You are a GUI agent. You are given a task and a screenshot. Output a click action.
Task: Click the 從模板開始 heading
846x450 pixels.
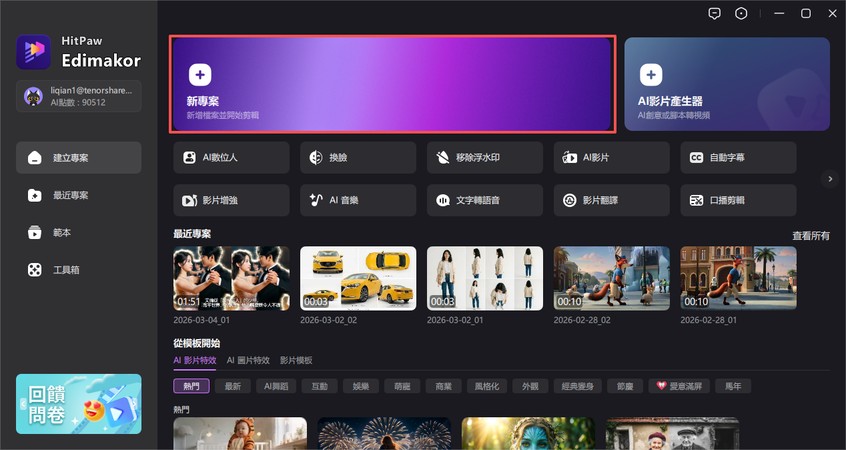click(x=196, y=343)
